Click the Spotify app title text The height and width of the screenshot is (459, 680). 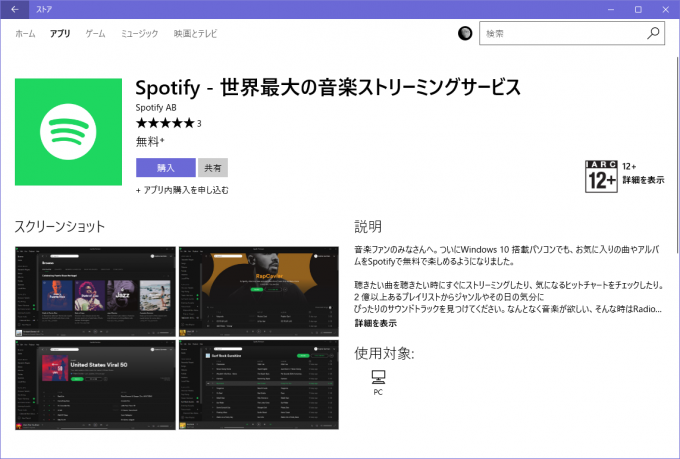pos(328,88)
